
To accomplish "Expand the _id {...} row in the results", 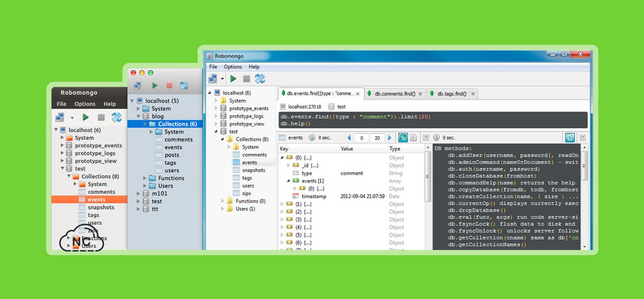I will point(289,165).
